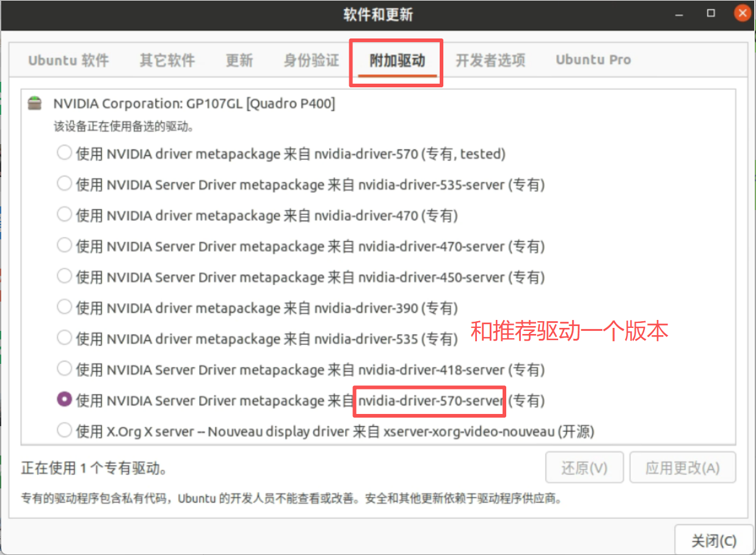This screenshot has width=756, height=555.
Task: Click the 关闭(C) button
Action: click(x=713, y=540)
